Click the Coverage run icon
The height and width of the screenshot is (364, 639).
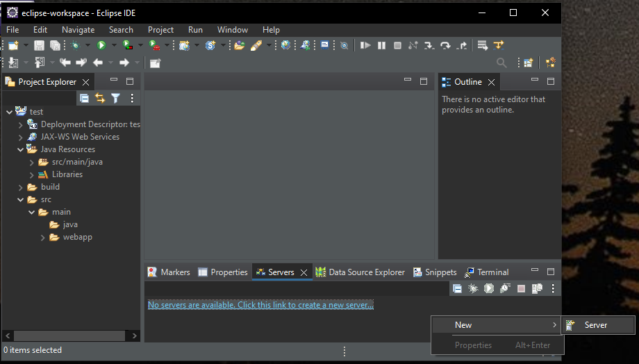click(x=128, y=45)
